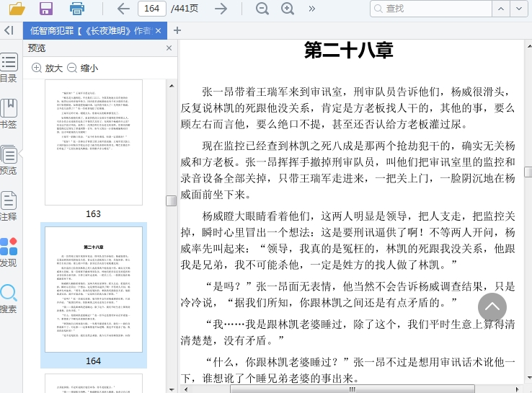Screen dimensions: 532x393
Task: Click the document scroll up arrow
Action: 528,45
